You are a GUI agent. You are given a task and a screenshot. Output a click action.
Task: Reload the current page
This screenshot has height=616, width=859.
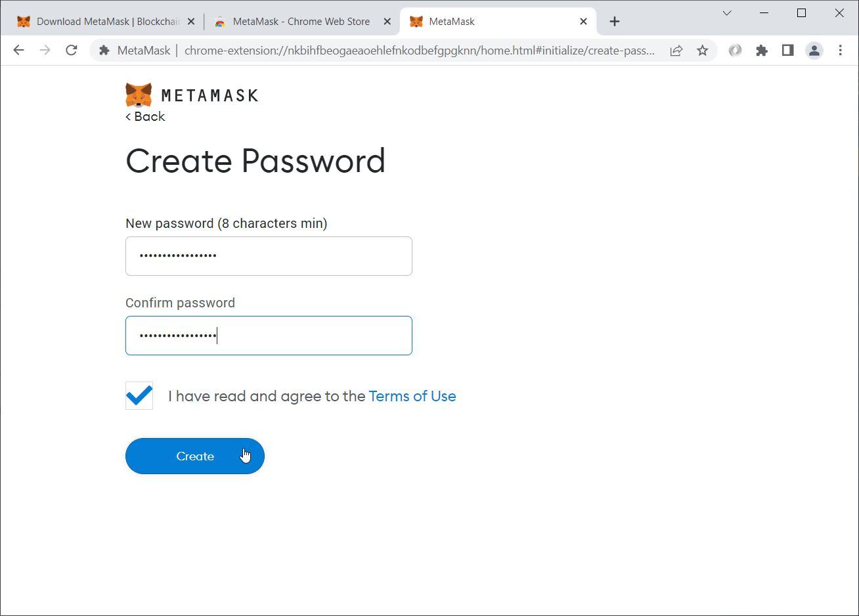coord(72,51)
